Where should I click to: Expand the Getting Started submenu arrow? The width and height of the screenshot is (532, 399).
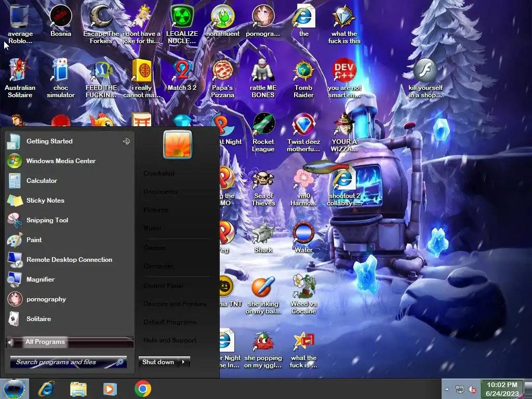(127, 141)
